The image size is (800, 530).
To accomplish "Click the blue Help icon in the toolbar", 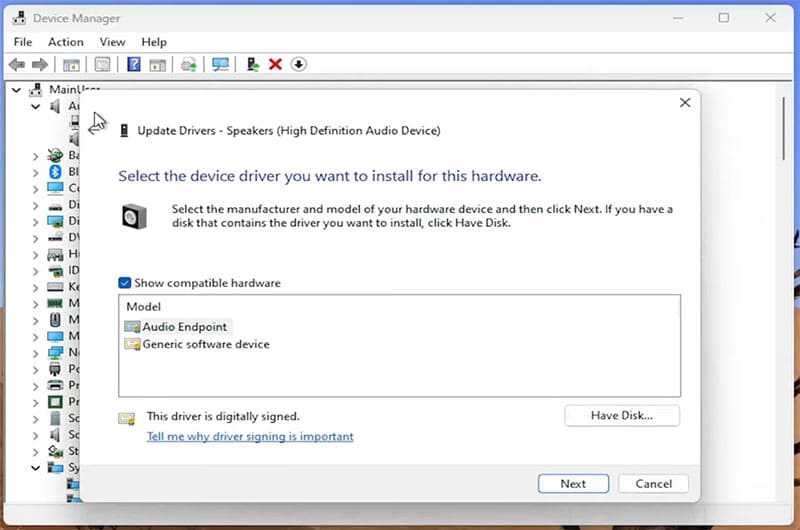I will pos(133,65).
